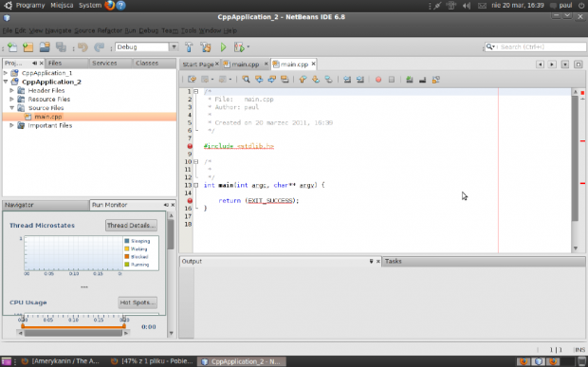Click the Sleeping legend color swatch

pyautogui.click(x=127, y=241)
